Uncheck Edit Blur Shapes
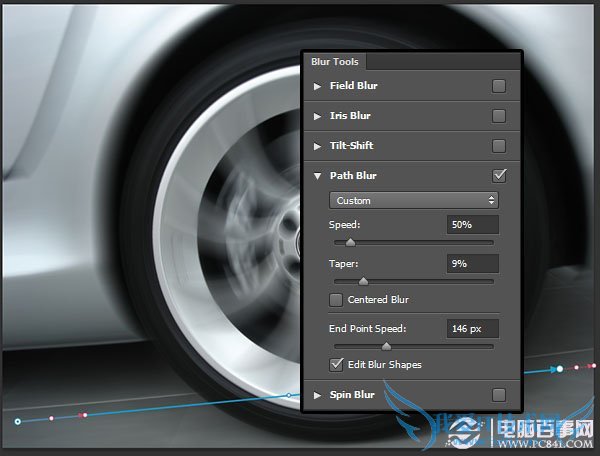The image size is (600, 456). pyautogui.click(x=336, y=364)
